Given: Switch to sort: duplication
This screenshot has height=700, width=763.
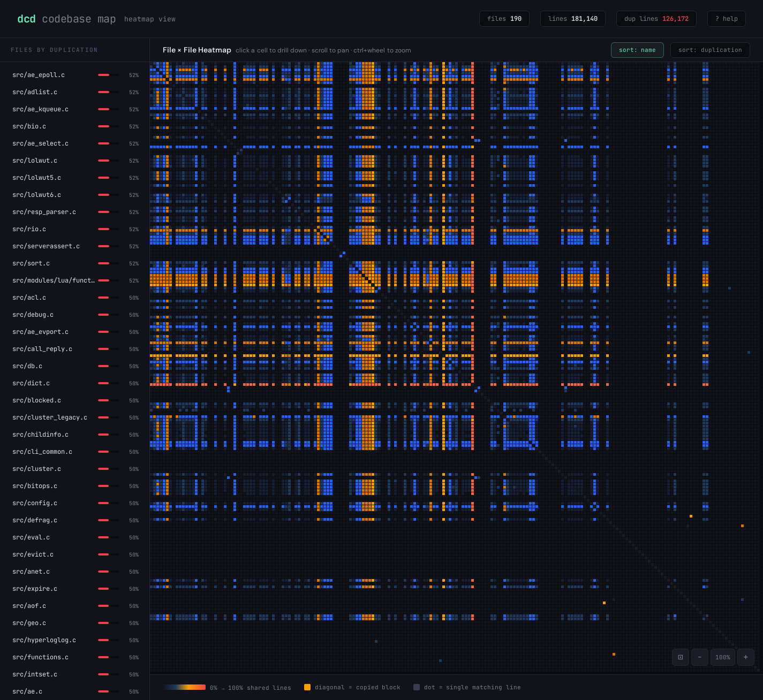Looking at the screenshot, I should pyautogui.click(x=710, y=50).
